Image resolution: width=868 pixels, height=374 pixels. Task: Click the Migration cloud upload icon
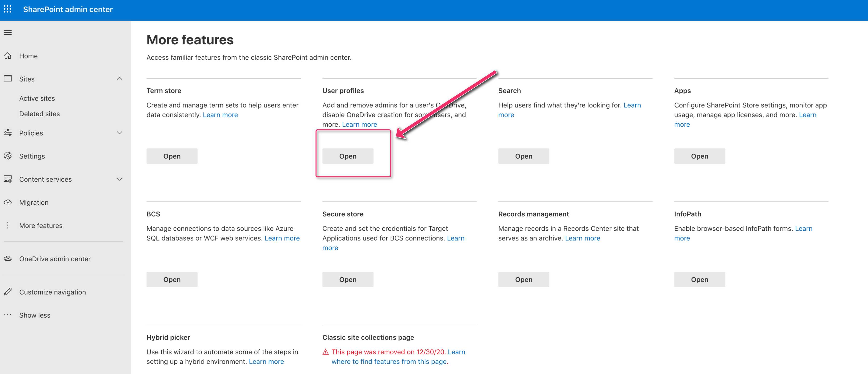8,202
